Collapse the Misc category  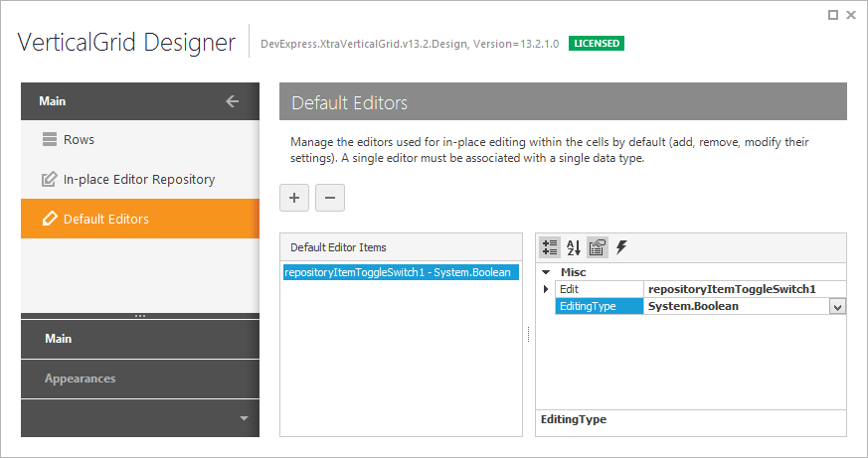(546, 272)
